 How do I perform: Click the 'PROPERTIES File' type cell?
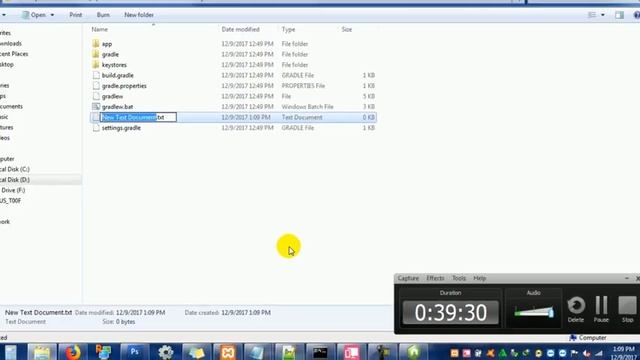tap(303, 86)
